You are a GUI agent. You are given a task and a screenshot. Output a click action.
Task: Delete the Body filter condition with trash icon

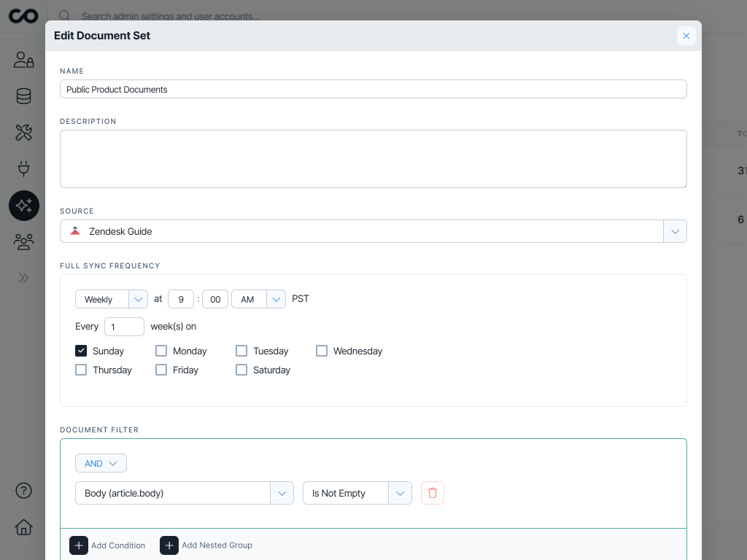click(x=433, y=493)
